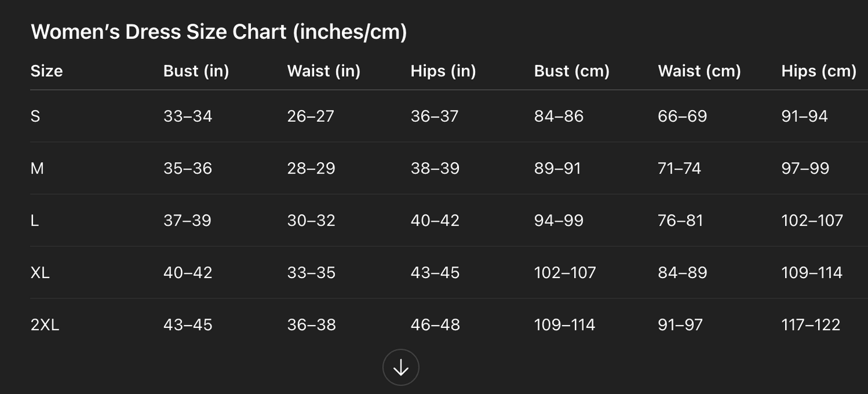Click the scroll down arrow button
The width and height of the screenshot is (868, 394).
(x=401, y=368)
